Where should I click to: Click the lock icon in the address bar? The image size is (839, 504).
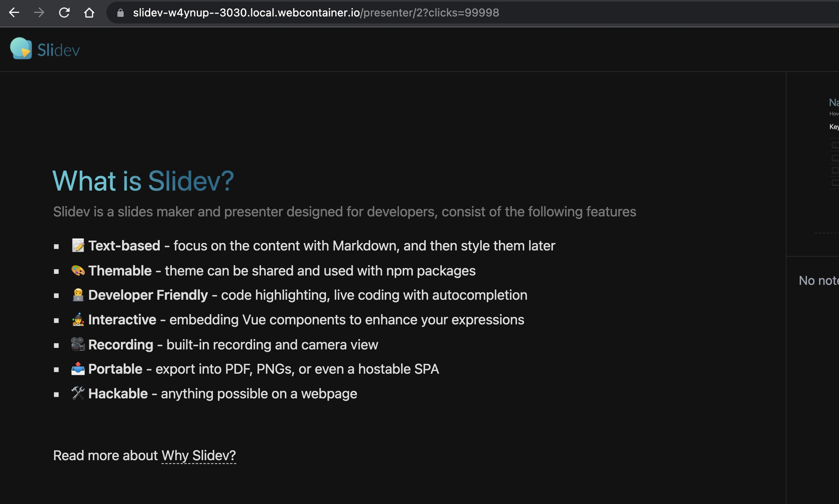pyautogui.click(x=120, y=13)
